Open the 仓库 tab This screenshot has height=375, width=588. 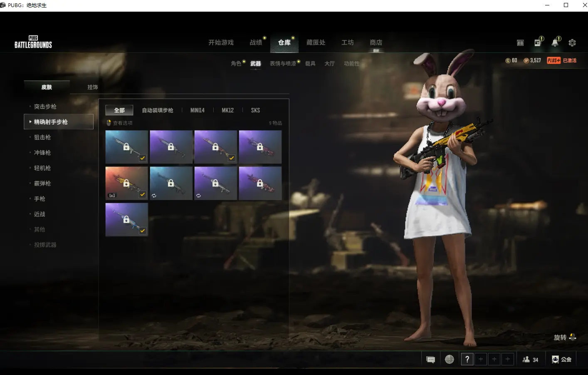click(x=284, y=42)
